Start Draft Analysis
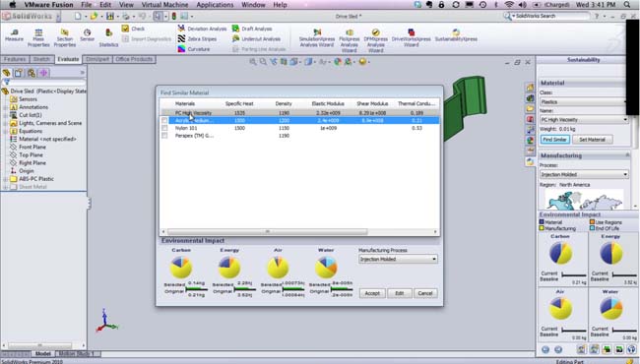The height and width of the screenshot is (364, 640). pos(252,29)
